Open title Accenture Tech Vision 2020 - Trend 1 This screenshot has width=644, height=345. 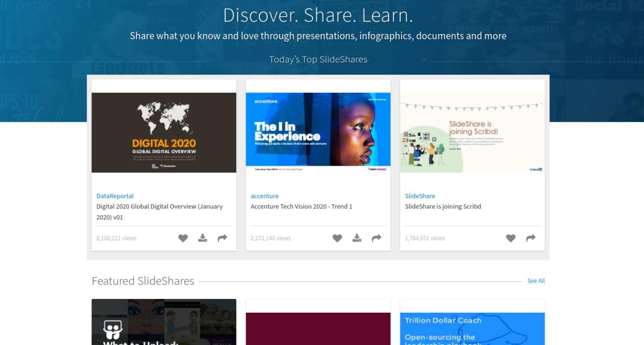301,206
